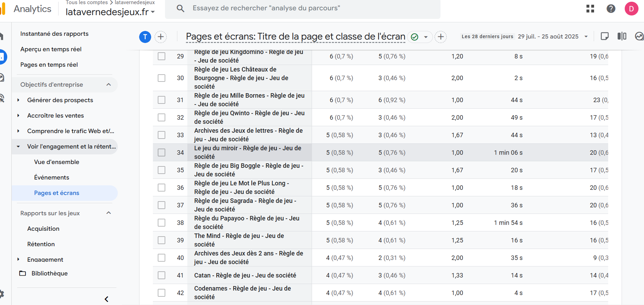Open the admin settings gear icon
The height and width of the screenshot is (305, 644).
coord(1,294)
